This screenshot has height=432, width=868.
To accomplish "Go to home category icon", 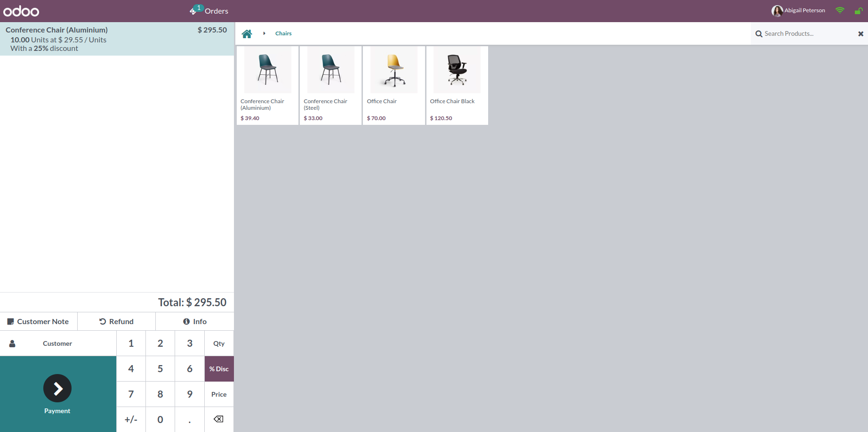I will coord(247,33).
